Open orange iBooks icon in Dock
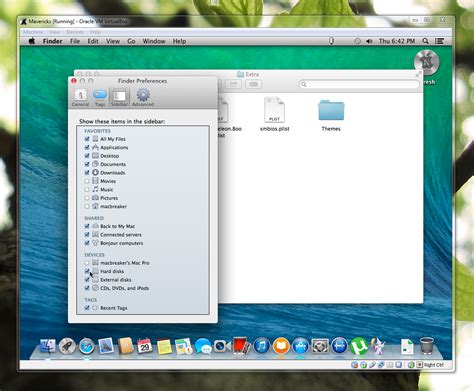Image resolution: width=474 pixels, height=391 pixels. coord(281,346)
